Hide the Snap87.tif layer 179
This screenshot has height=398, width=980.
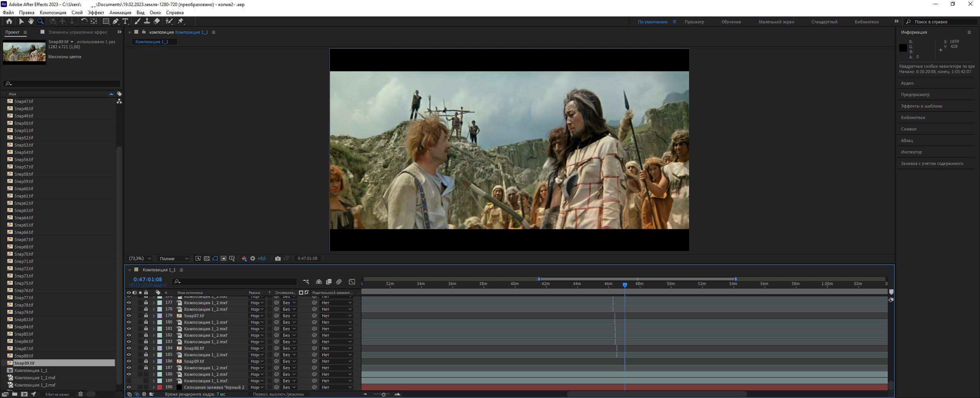tap(129, 316)
